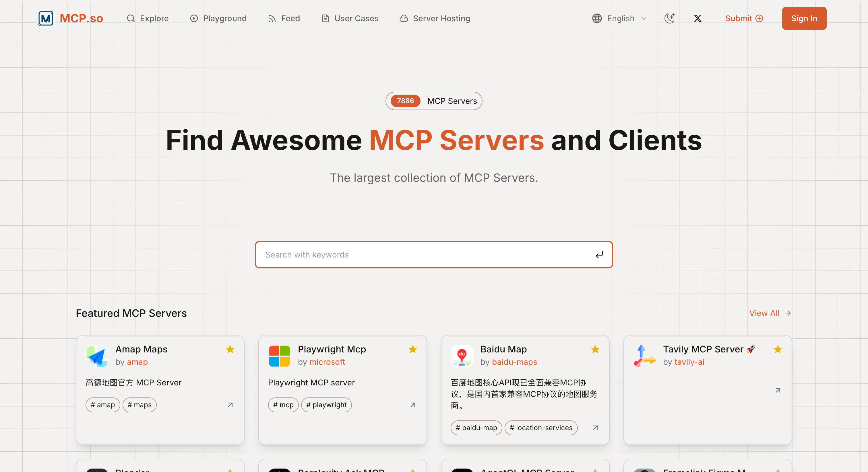Click the Sign In button
This screenshot has height=472, width=868.
point(804,18)
